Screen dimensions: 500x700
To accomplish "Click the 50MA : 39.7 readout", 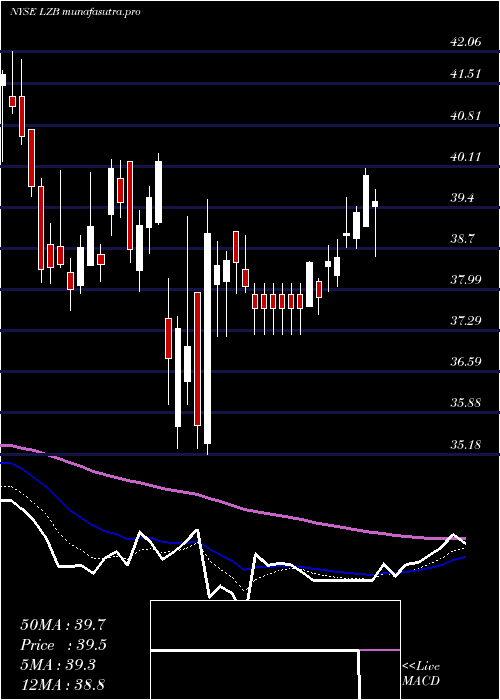I will [x=63, y=625].
